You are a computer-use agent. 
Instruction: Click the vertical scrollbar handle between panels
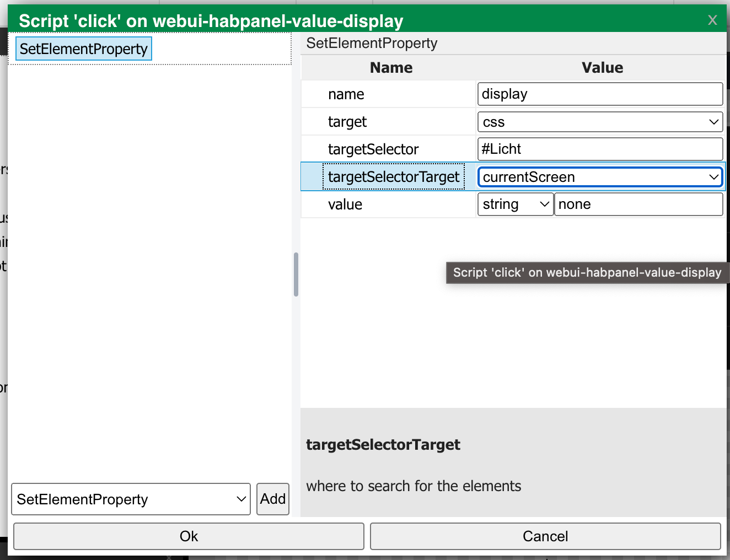point(296,274)
